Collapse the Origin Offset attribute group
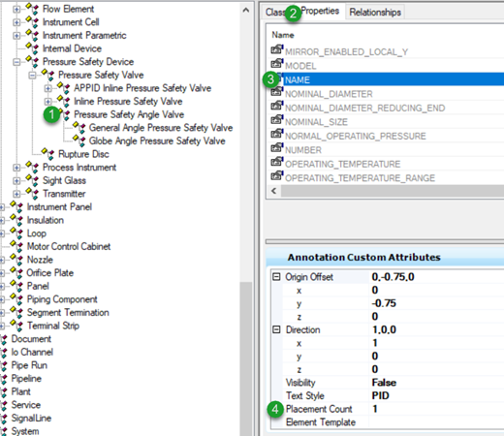The image size is (504, 436). click(276, 277)
